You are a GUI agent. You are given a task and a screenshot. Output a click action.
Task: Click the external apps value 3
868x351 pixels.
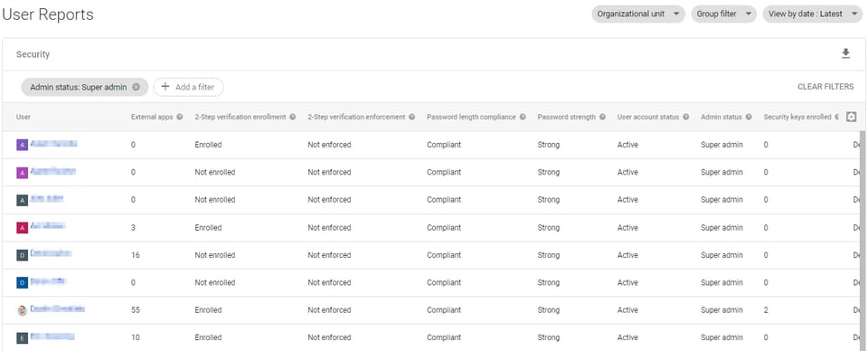[133, 228]
